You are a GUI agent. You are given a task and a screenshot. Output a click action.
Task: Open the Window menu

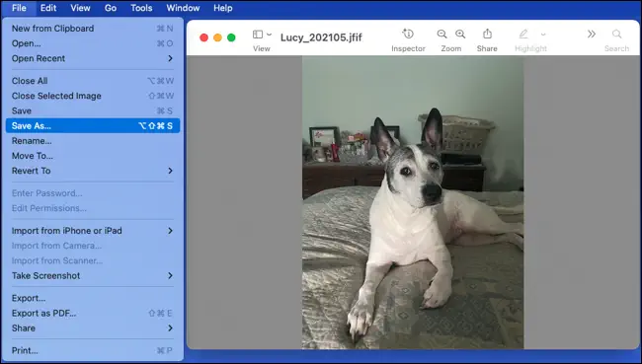(x=183, y=8)
